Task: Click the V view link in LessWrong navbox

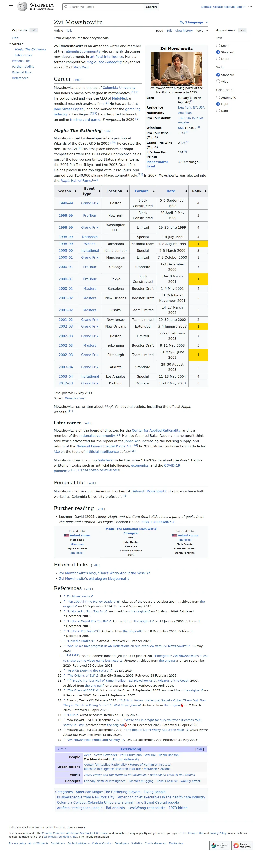Action: click(x=58, y=749)
